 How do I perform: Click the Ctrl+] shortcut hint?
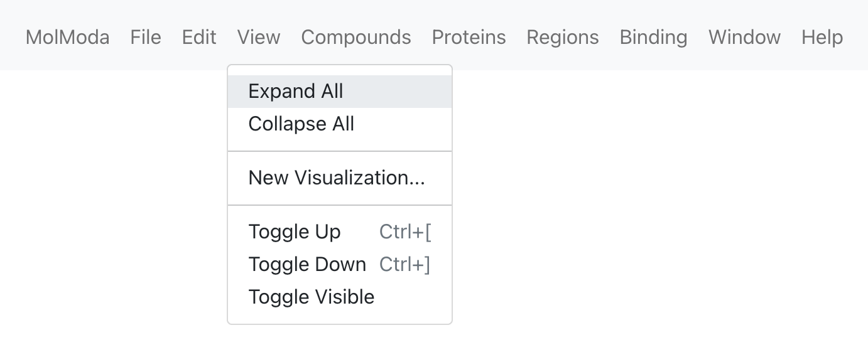click(x=405, y=265)
